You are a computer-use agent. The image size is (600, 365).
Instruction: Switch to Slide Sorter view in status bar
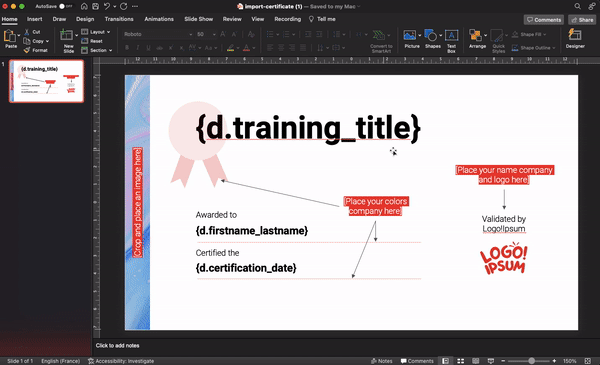pyautogui.click(x=461, y=361)
